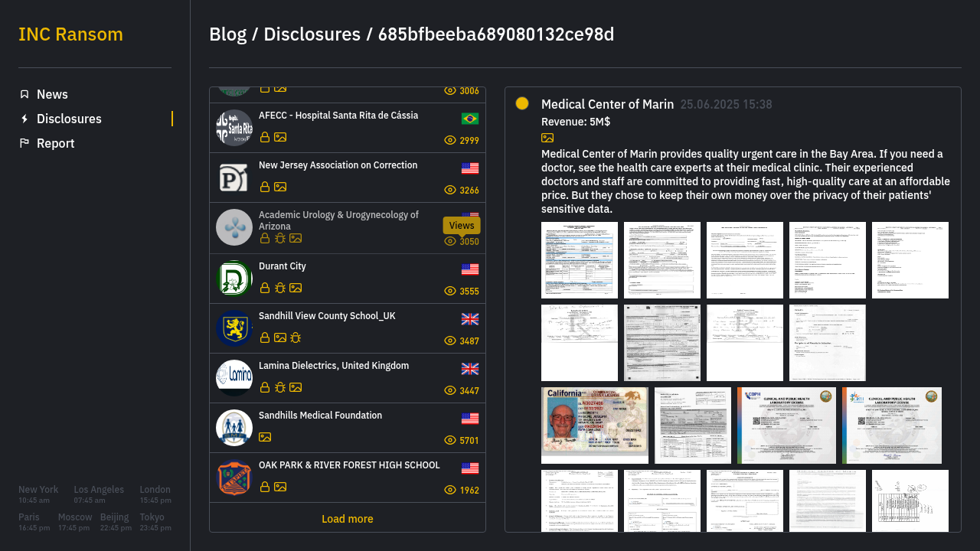Viewport: 980px width, 551px height.
Task: Select Lamina Dielectrics, United Kingdom entry
Action: click(348, 378)
